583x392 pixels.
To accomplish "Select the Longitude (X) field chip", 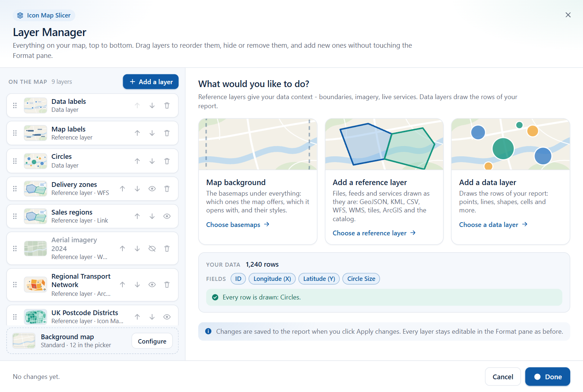I will coord(272,279).
